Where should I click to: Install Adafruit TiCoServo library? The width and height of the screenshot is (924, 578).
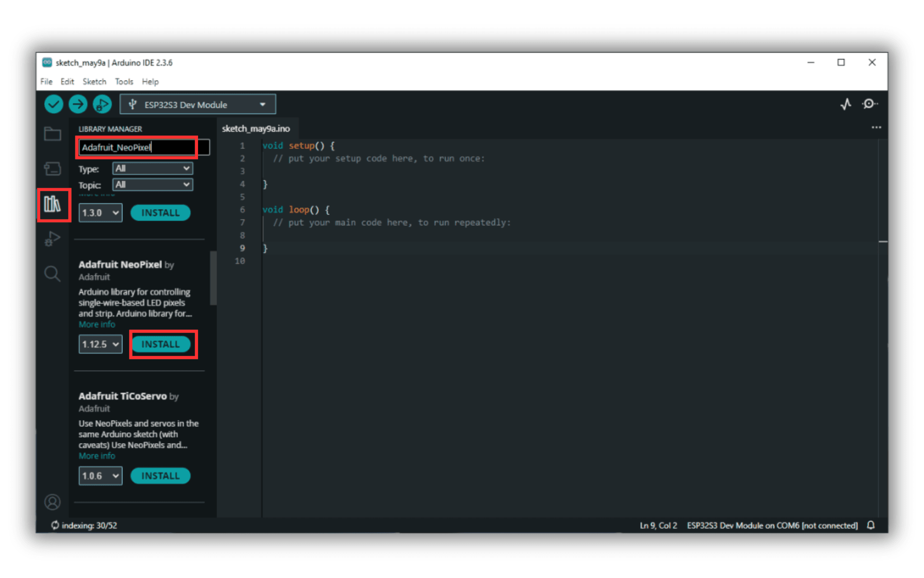coord(161,476)
